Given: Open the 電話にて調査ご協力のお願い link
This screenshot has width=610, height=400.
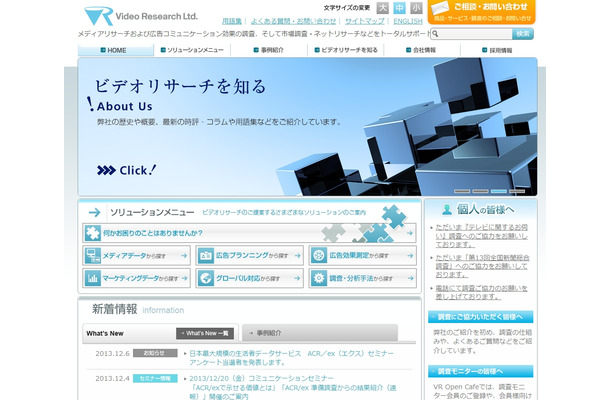Looking at the screenshot, I should 481,292.
